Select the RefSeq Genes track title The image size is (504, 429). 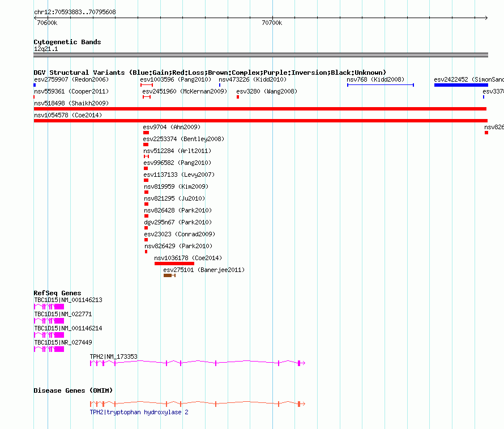point(58,293)
